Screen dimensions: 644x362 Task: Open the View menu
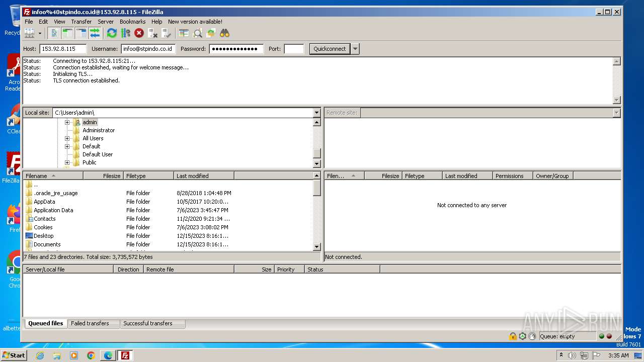point(59,22)
